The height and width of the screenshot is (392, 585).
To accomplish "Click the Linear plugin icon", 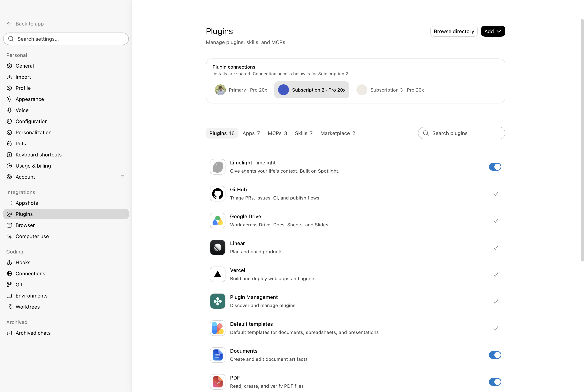I will click(217, 247).
